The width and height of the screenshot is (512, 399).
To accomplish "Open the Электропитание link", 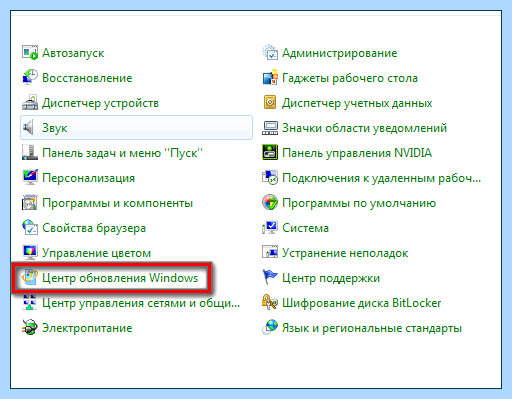I will click(87, 328).
